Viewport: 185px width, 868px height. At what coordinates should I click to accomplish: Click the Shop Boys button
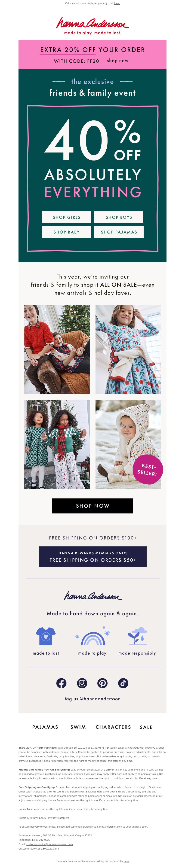click(119, 217)
